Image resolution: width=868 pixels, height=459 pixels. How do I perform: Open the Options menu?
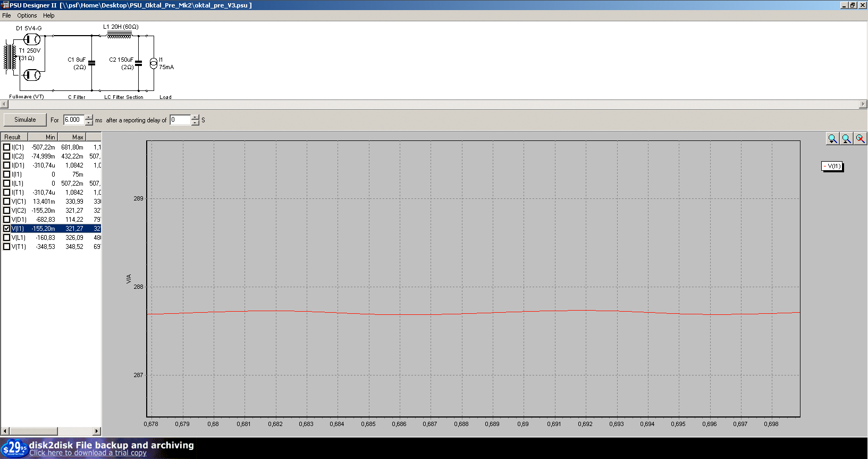click(x=27, y=15)
